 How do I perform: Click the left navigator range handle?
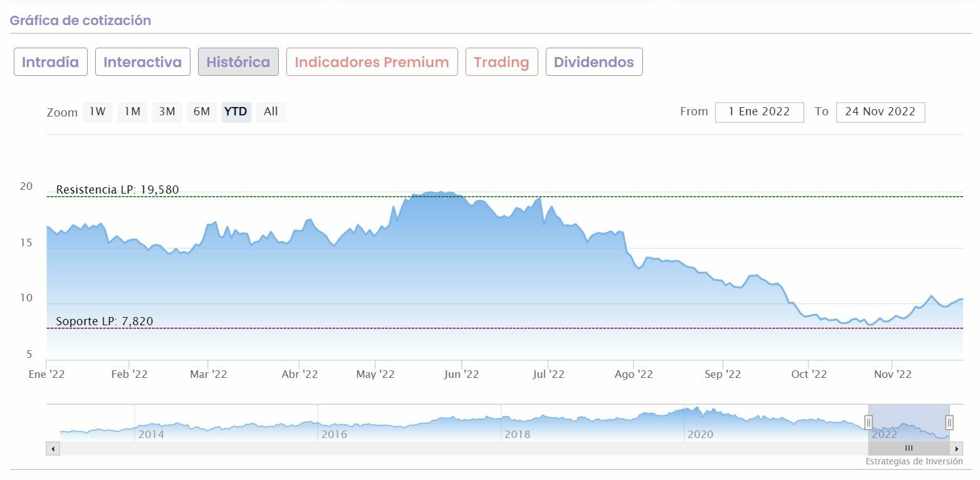point(868,423)
